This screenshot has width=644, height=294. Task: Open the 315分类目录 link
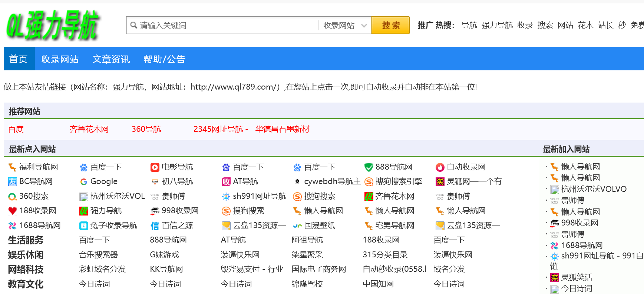coord(385,255)
